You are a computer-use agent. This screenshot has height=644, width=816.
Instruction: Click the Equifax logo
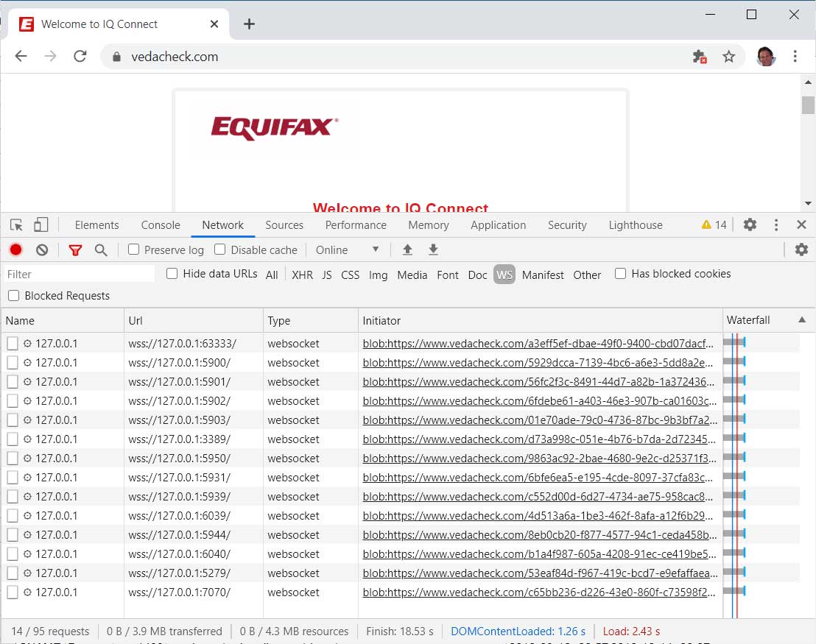(x=274, y=128)
